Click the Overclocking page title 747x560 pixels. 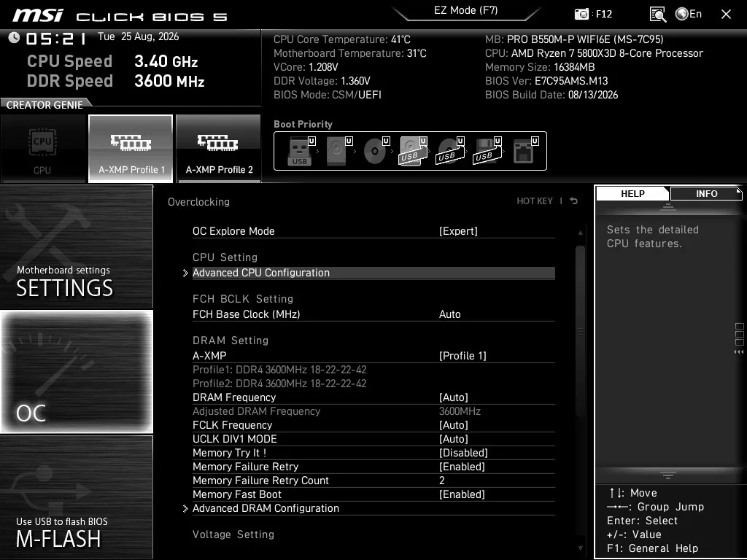point(198,202)
